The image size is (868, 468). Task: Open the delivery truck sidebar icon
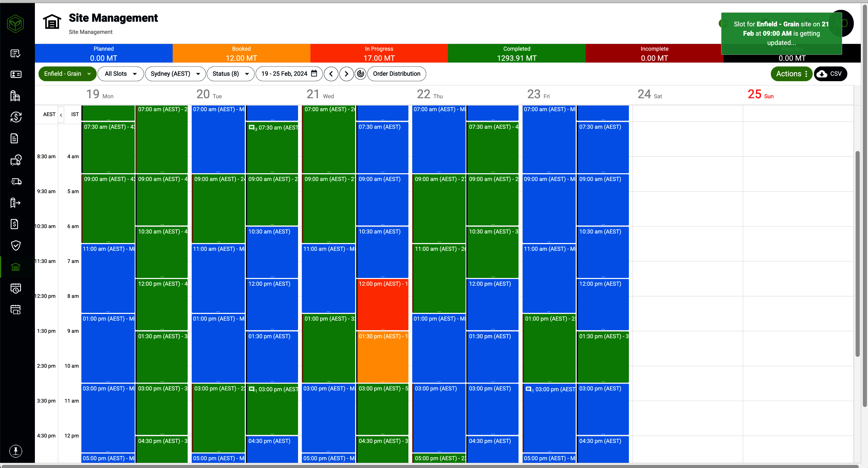16,182
